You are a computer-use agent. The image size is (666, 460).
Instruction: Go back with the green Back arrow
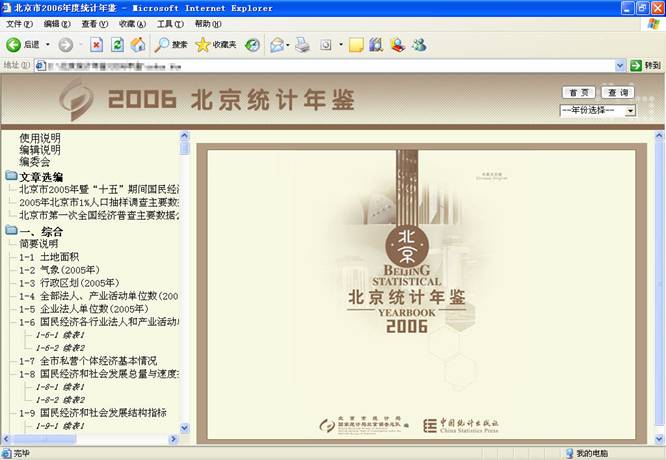13,45
